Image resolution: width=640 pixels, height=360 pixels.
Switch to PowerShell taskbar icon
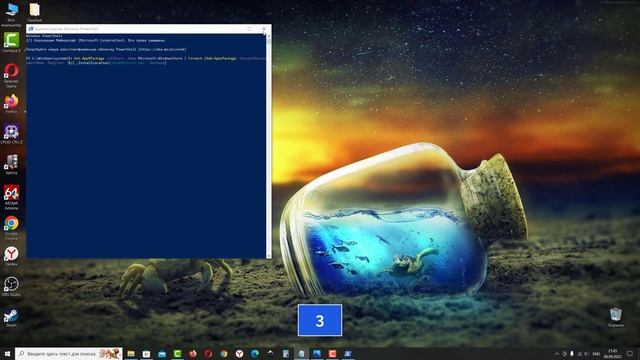click(x=348, y=353)
